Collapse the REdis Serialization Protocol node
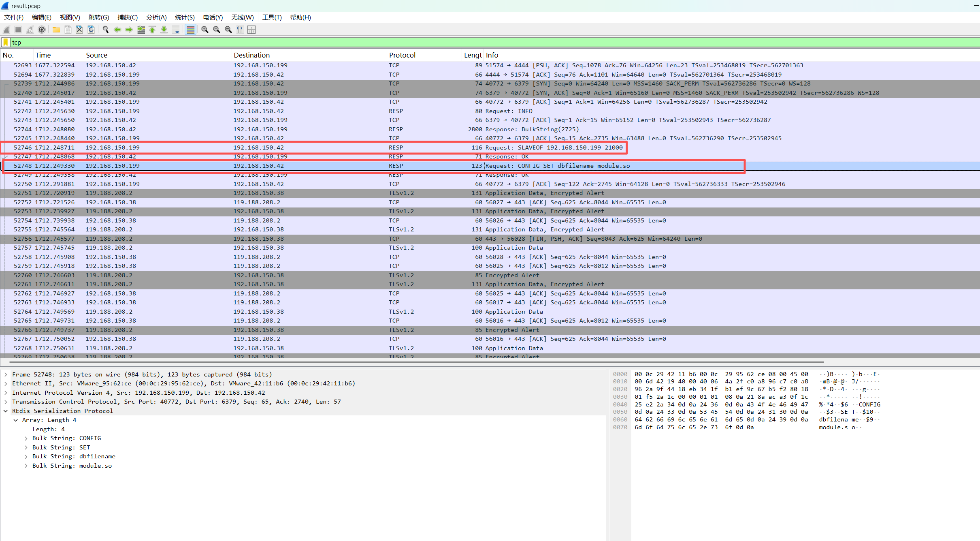980x541 pixels. coord(6,411)
